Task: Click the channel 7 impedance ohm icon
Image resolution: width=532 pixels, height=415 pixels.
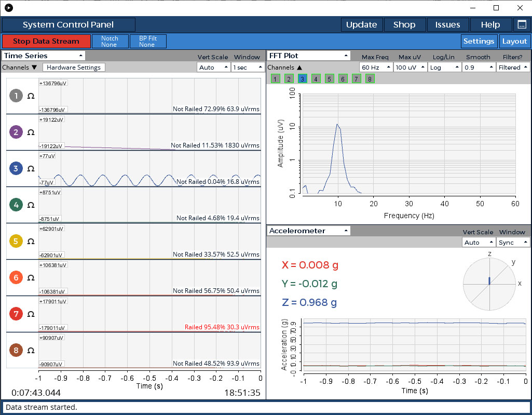Action: point(31,314)
